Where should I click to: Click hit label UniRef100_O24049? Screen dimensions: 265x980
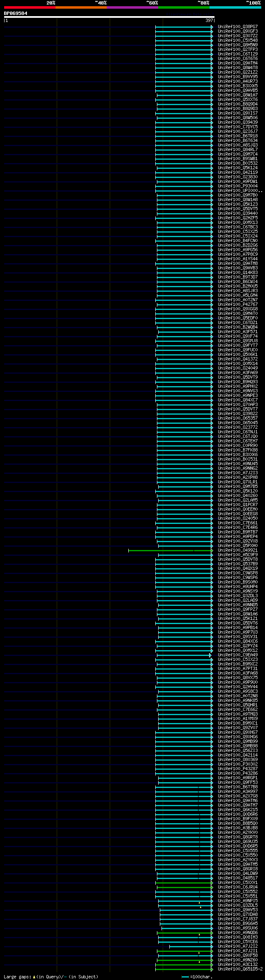pos(238,368)
